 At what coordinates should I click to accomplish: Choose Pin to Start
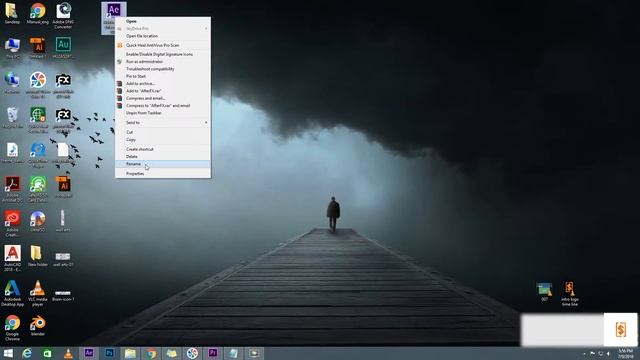[163, 76]
